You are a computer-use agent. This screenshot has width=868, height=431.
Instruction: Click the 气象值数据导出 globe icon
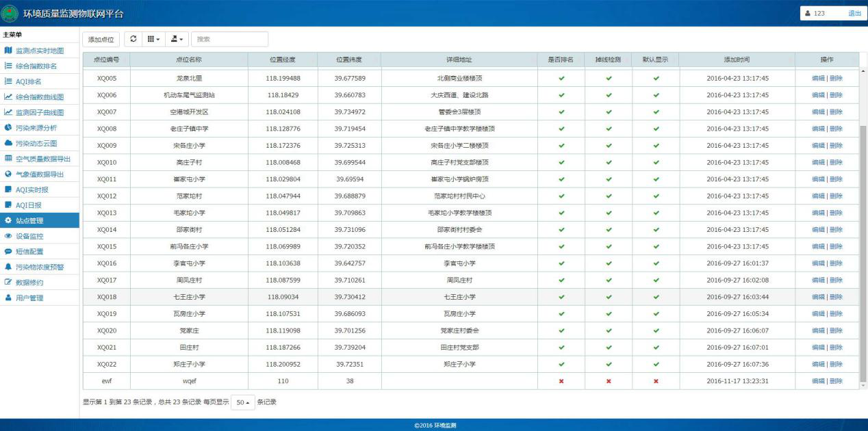tap(8, 174)
